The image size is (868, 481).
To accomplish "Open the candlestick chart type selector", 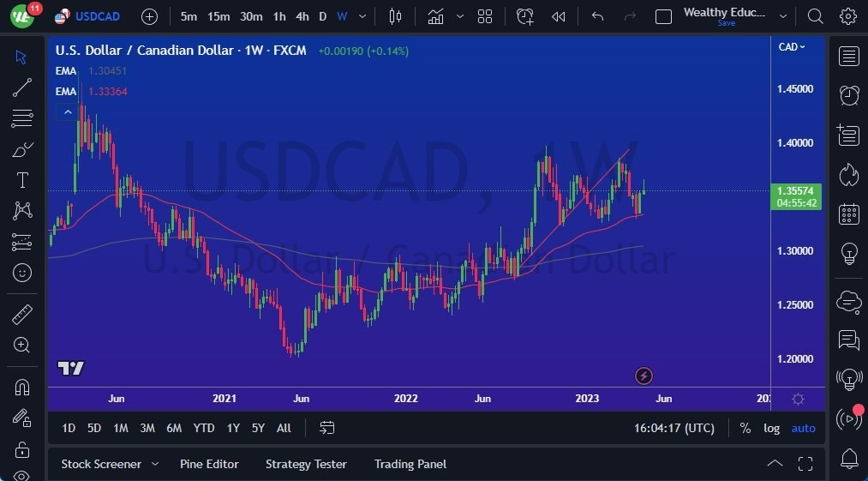I will tap(395, 16).
